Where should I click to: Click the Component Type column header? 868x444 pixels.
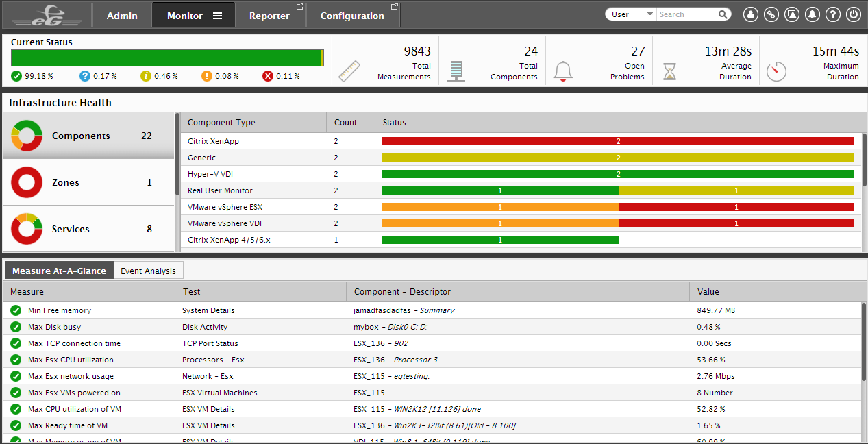pyautogui.click(x=253, y=123)
